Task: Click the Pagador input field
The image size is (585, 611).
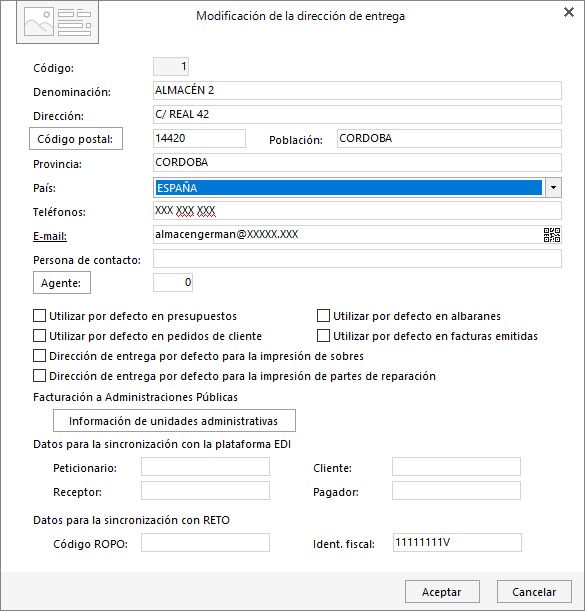Action: pos(456,491)
